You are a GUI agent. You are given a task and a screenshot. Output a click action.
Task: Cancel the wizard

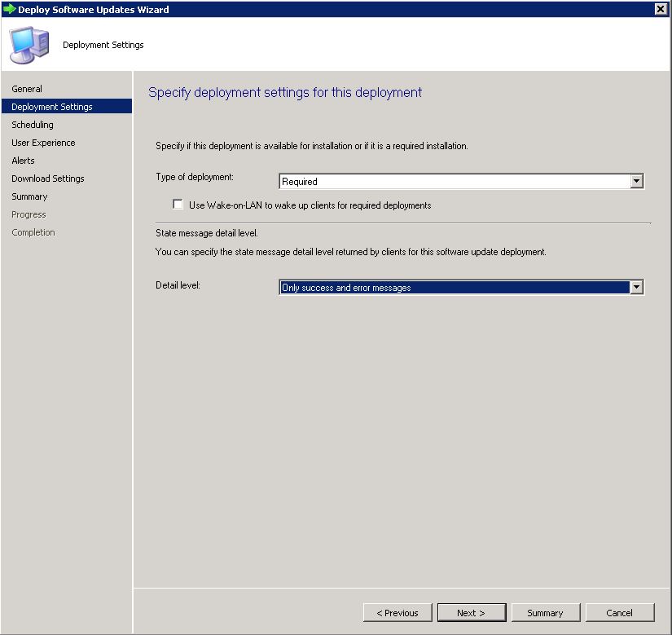pyautogui.click(x=620, y=613)
